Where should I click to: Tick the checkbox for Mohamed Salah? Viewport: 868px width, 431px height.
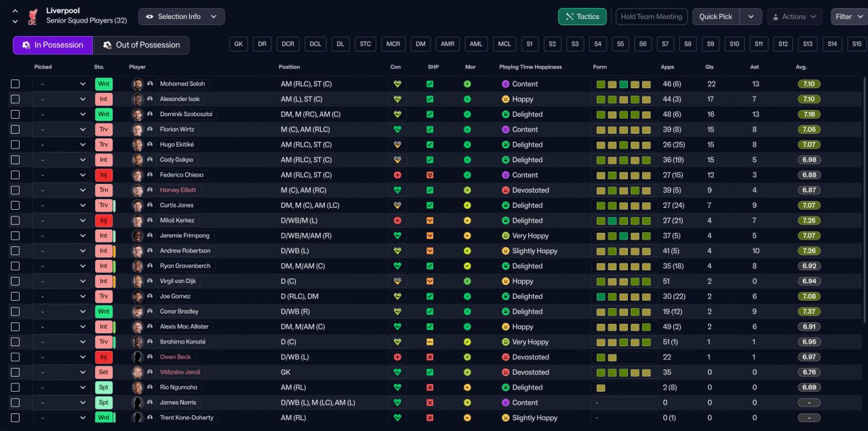[16, 84]
